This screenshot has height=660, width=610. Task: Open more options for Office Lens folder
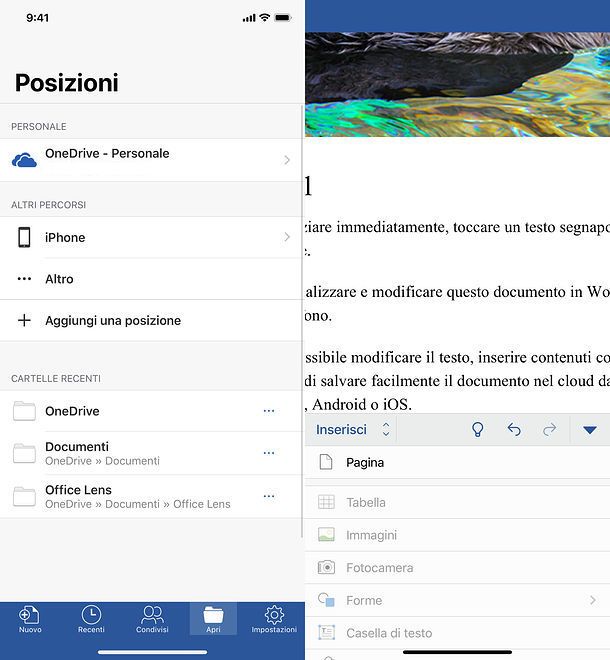click(x=269, y=496)
